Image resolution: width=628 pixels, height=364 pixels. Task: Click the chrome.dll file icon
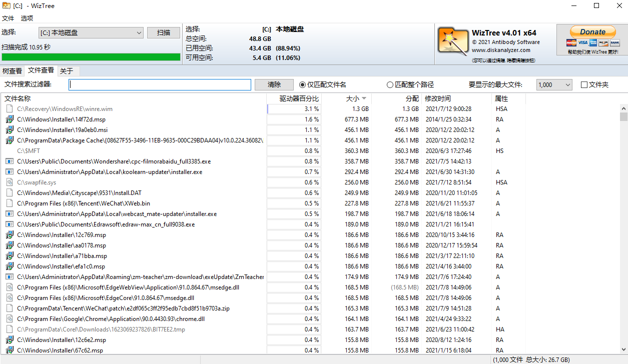(x=10, y=319)
